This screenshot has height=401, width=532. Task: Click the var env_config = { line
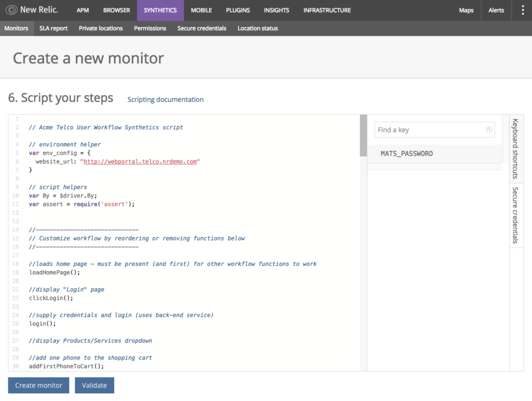click(60, 153)
